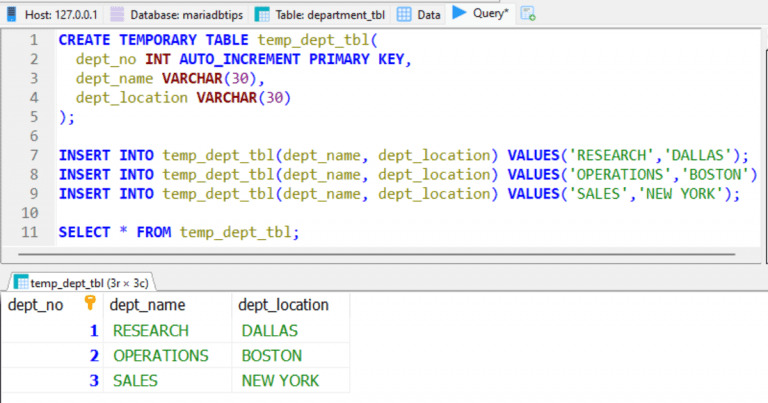The width and height of the screenshot is (768, 403).
Task: Click the dept_no column header
Action: 51,305
